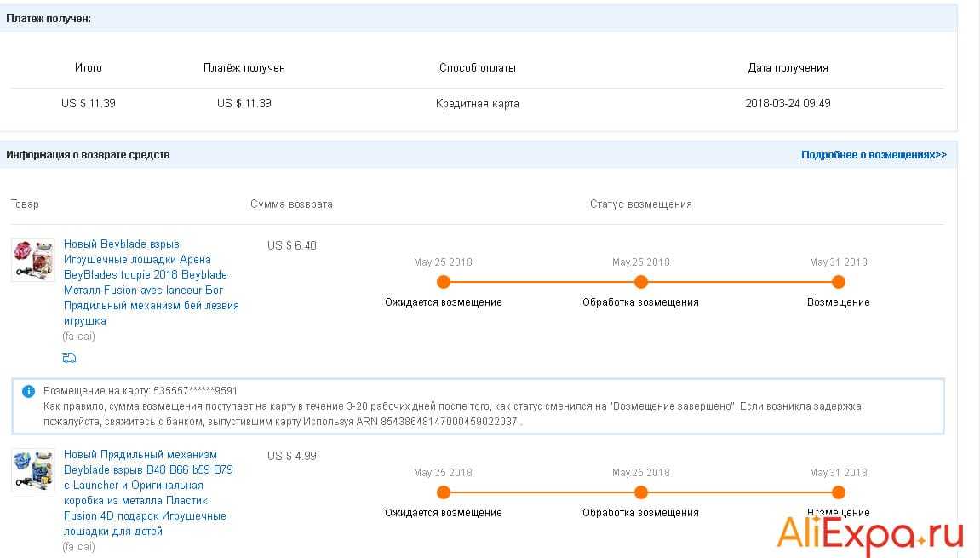Click the blue info icon in refund notice

(28, 391)
